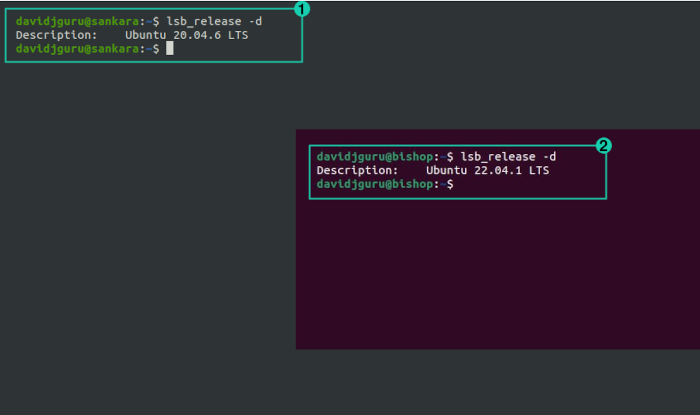Click the lsb_release -d command in bishop terminal
700x415 pixels.
(508, 157)
